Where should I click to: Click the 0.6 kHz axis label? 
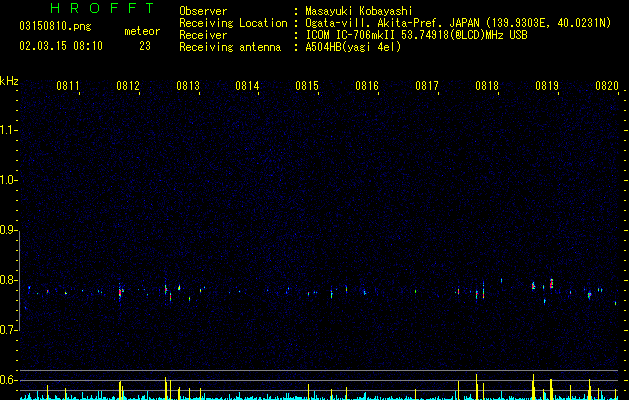pos(8,380)
